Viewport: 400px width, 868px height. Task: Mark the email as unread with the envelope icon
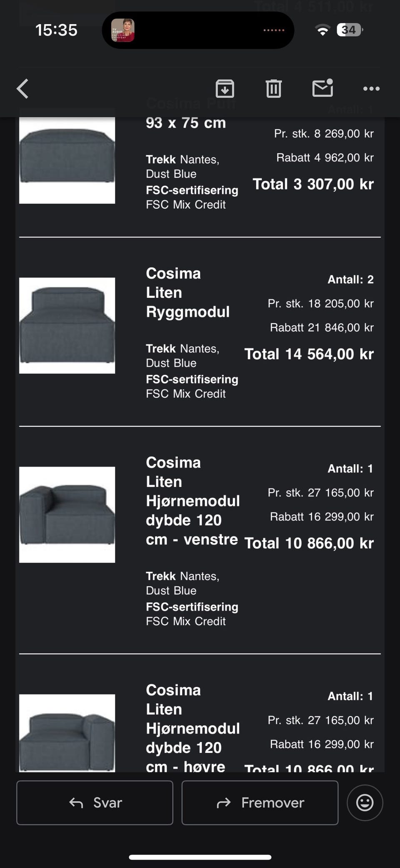[322, 88]
